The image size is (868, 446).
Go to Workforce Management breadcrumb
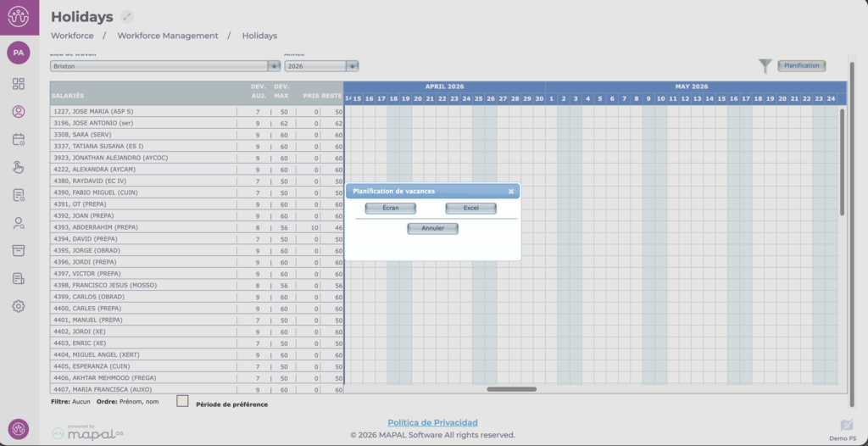(168, 36)
